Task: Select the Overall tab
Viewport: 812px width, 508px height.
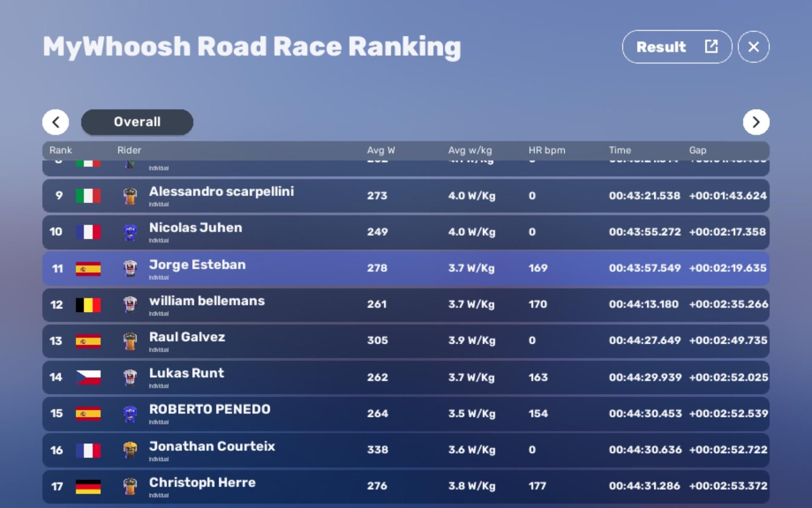Action: (x=137, y=122)
